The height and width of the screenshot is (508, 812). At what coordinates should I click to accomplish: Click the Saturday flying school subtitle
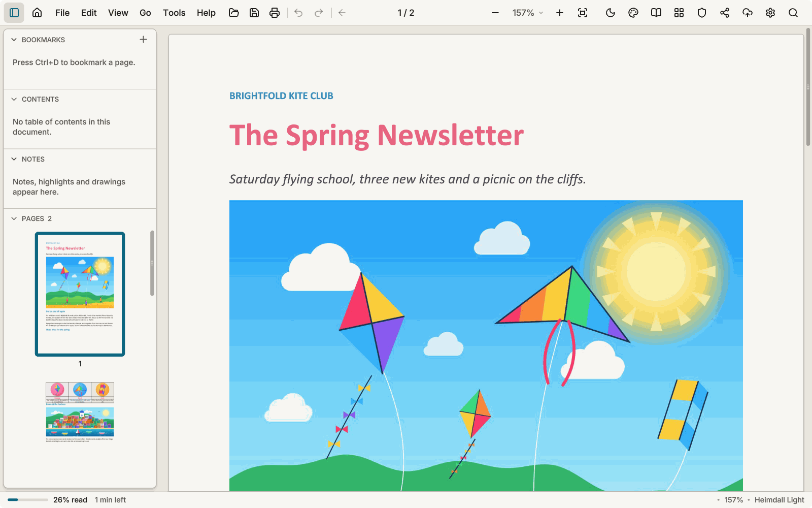408,179
